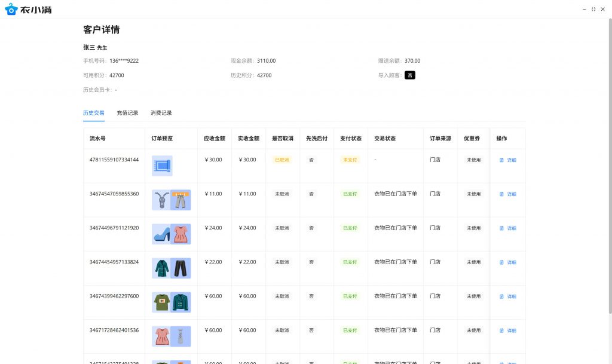Click the blue high-heel shoe icon
This screenshot has width=612, height=364.
[x=161, y=234]
